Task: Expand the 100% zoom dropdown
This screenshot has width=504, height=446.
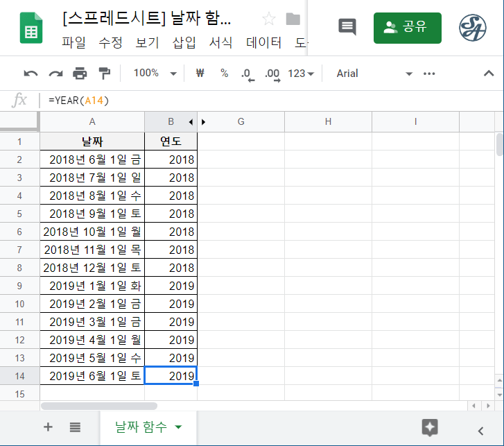Action: 155,74
